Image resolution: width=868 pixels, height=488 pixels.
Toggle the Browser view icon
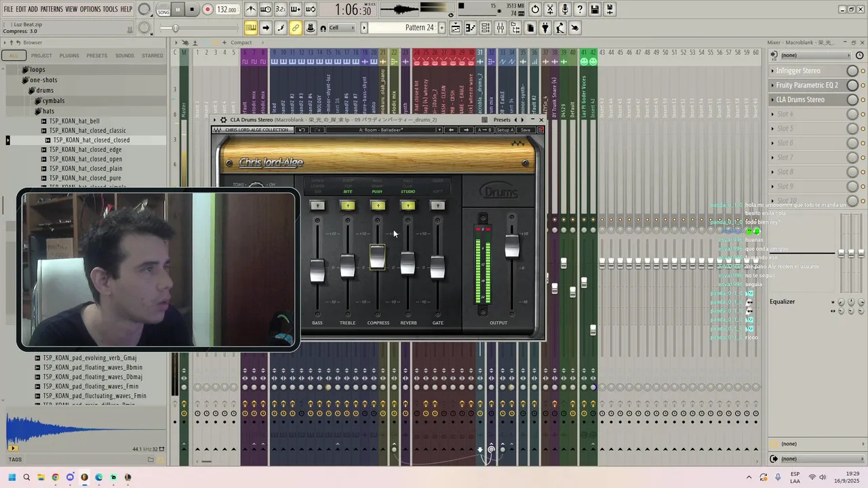point(515,28)
